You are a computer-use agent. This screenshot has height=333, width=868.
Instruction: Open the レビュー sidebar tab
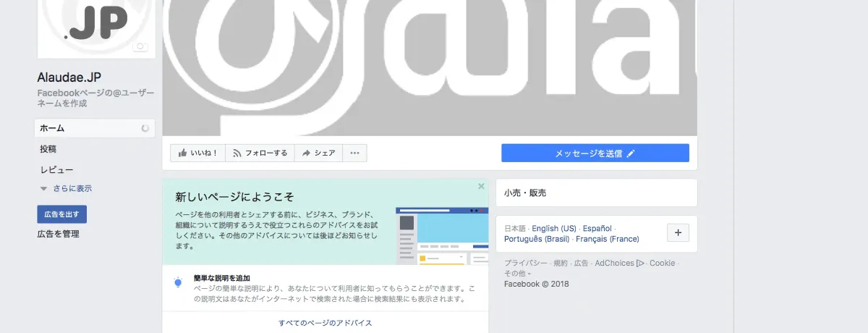click(56, 170)
